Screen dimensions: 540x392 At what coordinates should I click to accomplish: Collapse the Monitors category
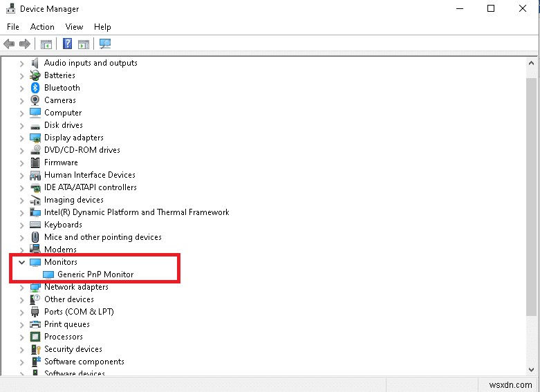coord(21,262)
